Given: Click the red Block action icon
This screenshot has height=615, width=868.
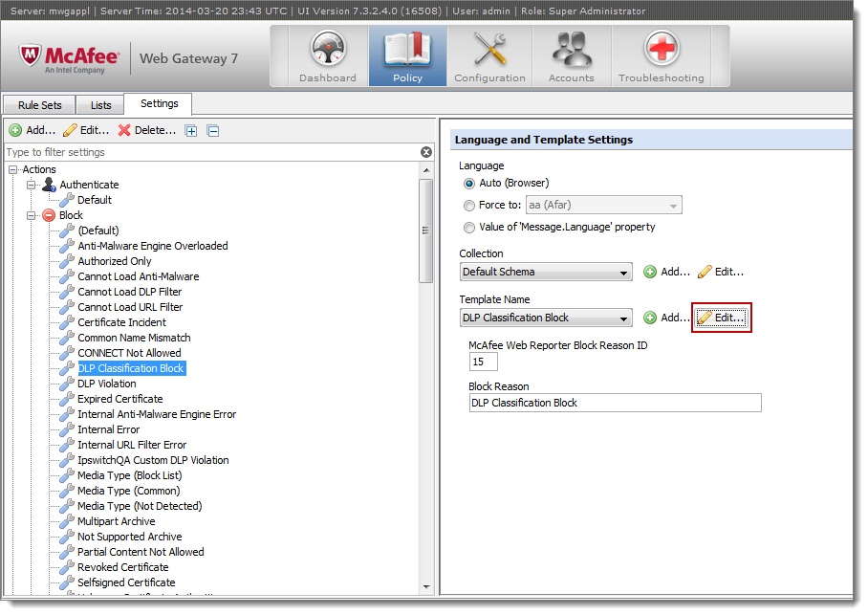Looking at the screenshot, I should [49, 215].
